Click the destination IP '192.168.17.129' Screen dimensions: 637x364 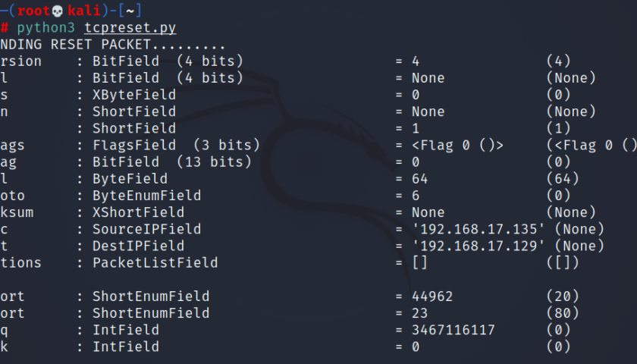[x=478, y=246]
